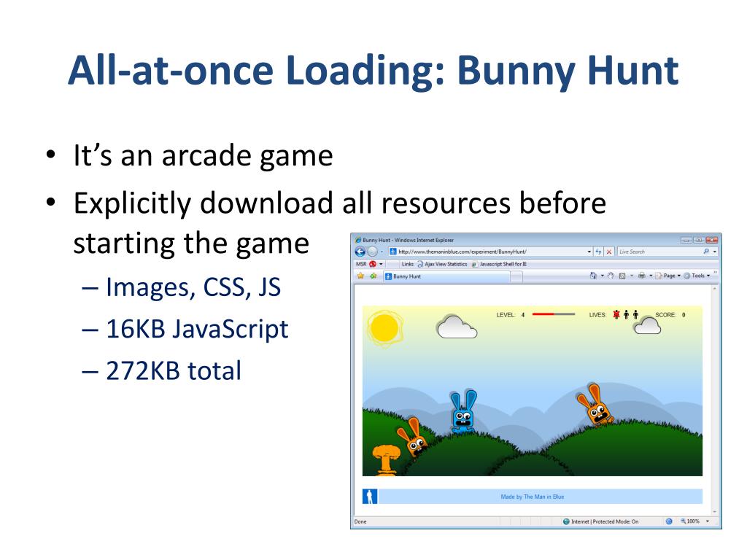
Task: Click the SCORE label in the game
Action: [x=665, y=315]
